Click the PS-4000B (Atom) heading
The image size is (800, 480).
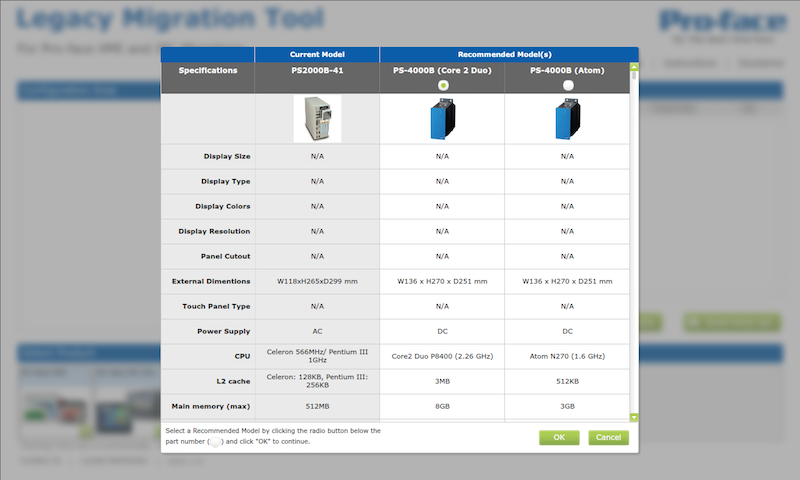pyautogui.click(x=567, y=70)
